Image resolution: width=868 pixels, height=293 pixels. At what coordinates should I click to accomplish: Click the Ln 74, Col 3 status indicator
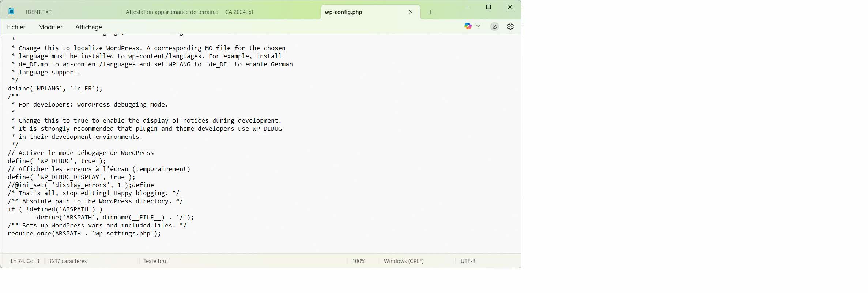(x=25, y=261)
